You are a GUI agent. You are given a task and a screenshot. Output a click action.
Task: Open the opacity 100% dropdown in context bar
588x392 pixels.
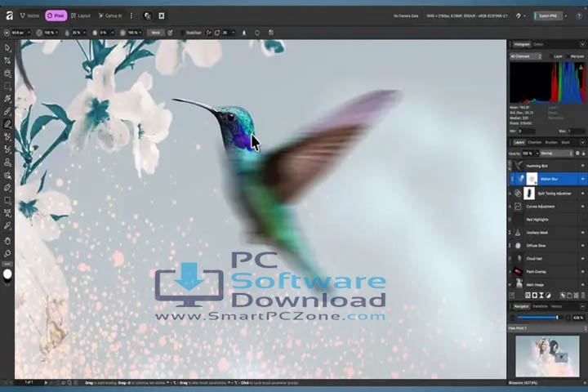click(x=56, y=33)
